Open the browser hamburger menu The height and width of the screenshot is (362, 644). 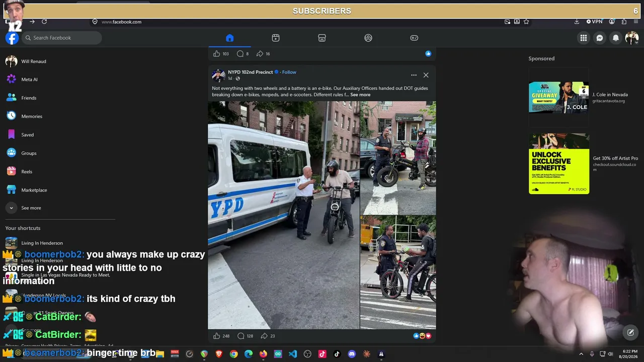coord(636,22)
